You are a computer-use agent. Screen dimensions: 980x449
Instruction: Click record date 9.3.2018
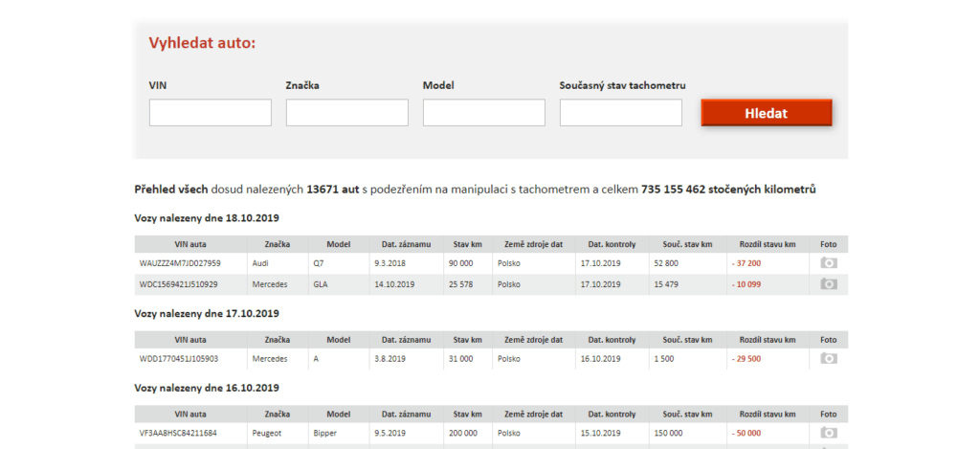tap(390, 263)
